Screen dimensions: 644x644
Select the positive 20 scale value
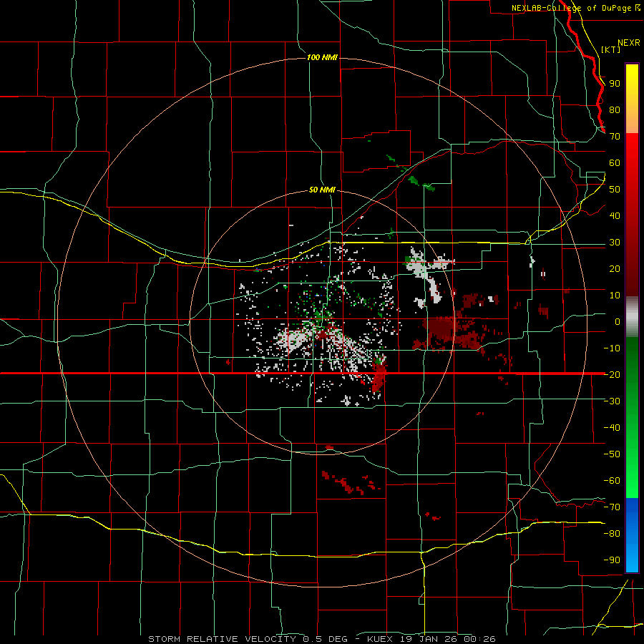coord(615,268)
